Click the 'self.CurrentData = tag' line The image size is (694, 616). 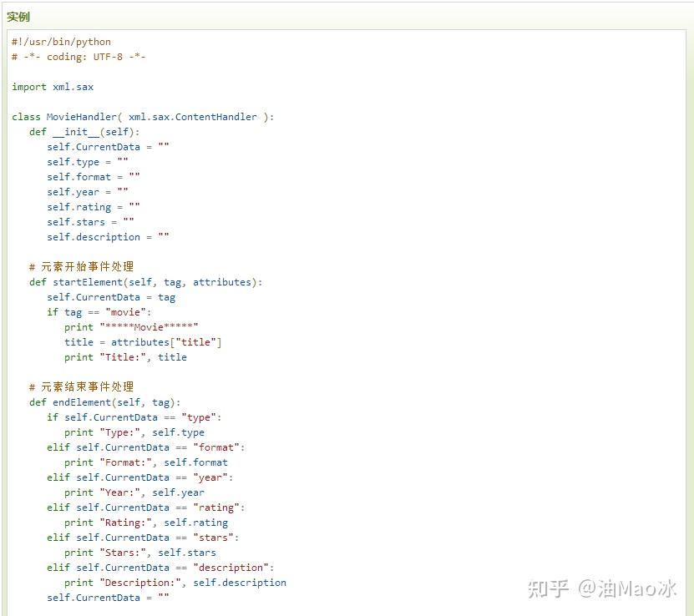111,298
